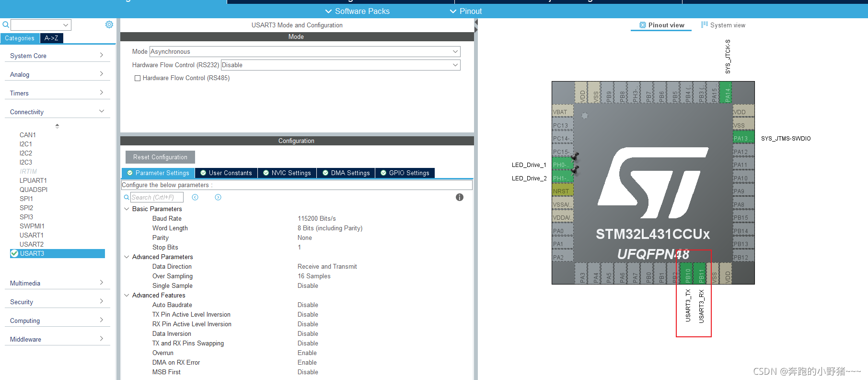Select pin PA13 on the chip

743,138
